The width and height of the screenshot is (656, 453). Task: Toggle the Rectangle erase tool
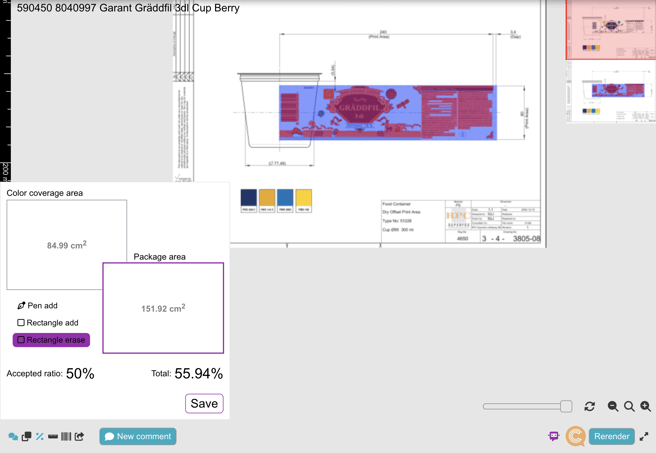[51, 340]
